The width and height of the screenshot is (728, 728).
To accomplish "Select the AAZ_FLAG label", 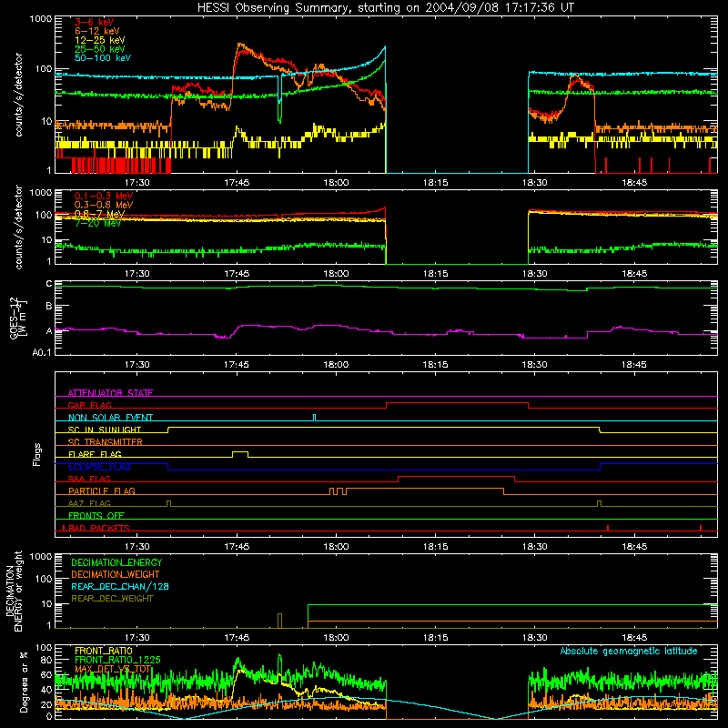I will [x=89, y=503].
